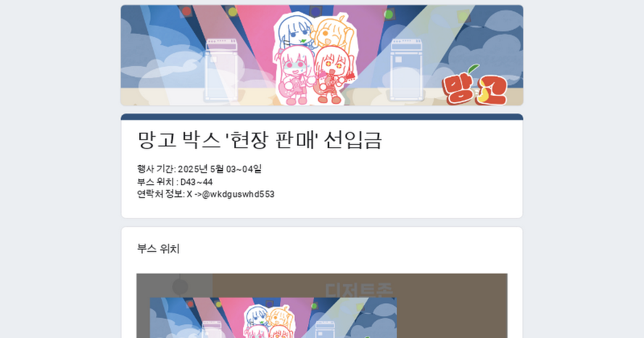Select the form title 망고 박스 '현장 판매' 선입금
The image size is (644, 338).
[260, 141]
